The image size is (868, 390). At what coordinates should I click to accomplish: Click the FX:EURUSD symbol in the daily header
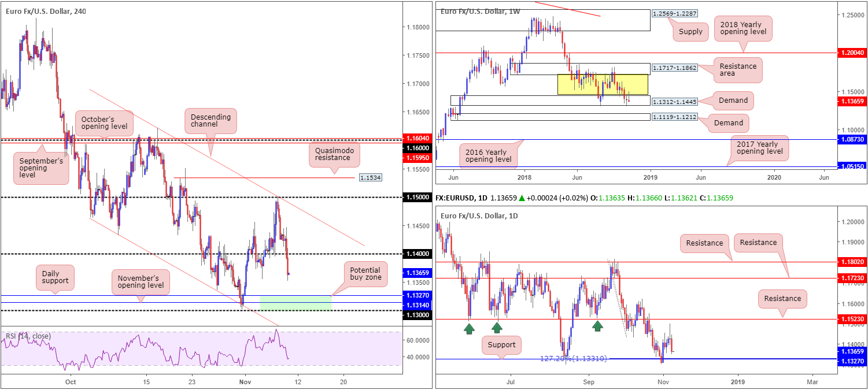pyautogui.click(x=455, y=198)
